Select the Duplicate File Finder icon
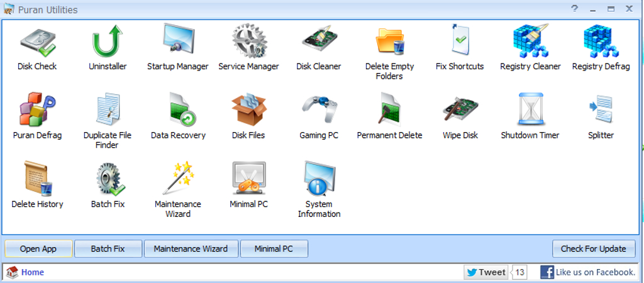This screenshot has height=283, width=644. click(107, 109)
